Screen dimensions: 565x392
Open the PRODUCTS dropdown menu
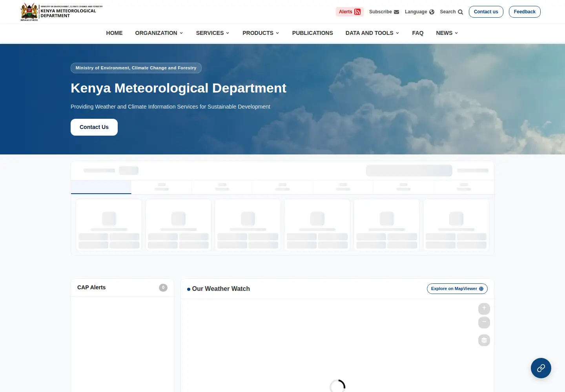click(x=261, y=33)
